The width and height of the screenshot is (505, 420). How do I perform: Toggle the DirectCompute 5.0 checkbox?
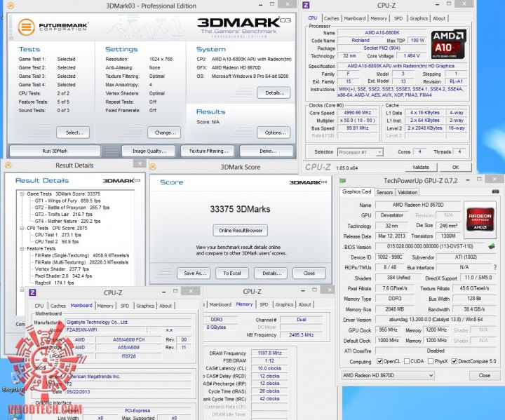(x=454, y=361)
